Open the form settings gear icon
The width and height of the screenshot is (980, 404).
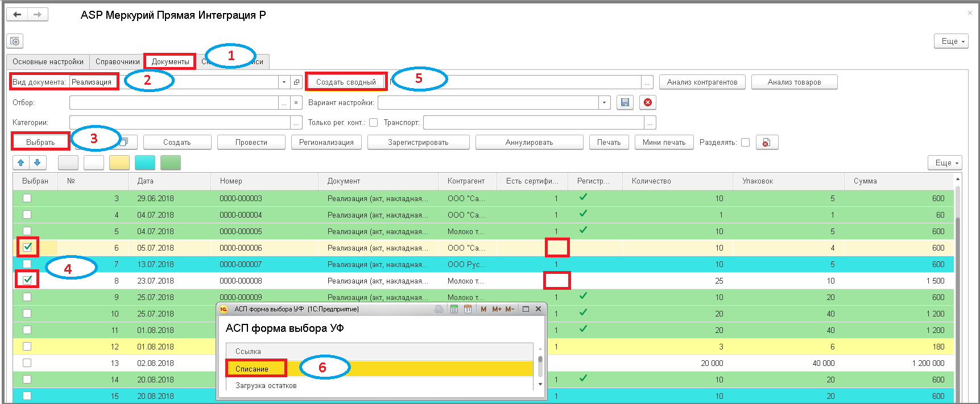click(15, 41)
